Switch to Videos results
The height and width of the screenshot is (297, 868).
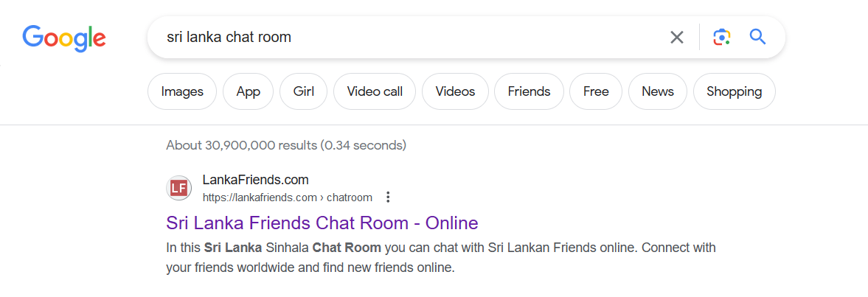(x=455, y=91)
